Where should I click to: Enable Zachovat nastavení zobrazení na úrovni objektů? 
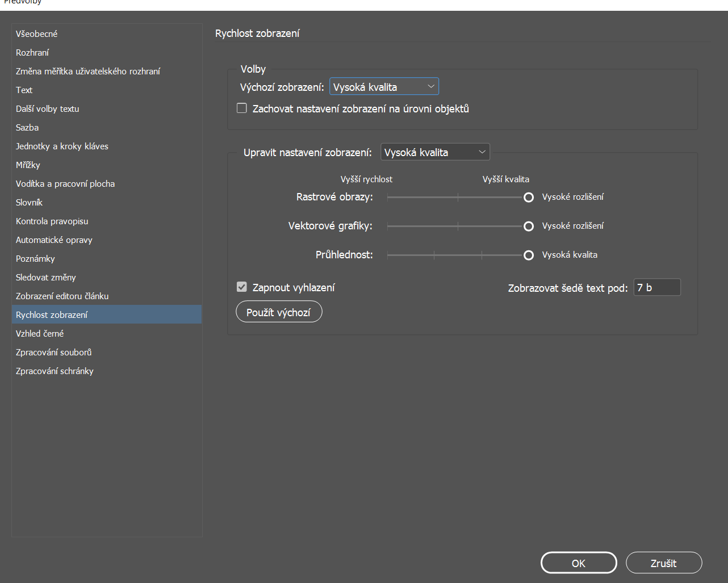pyautogui.click(x=241, y=107)
